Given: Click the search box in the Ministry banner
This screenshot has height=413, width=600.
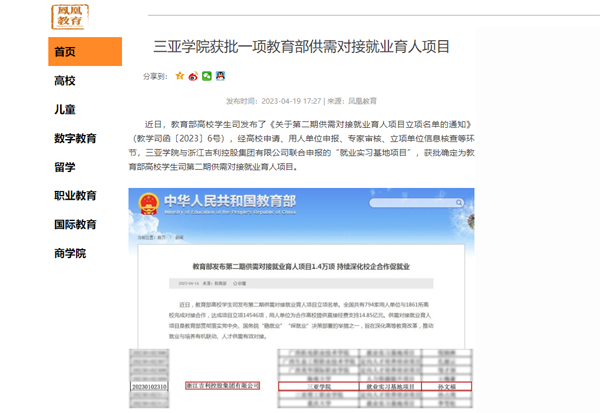Looking at the screenshot, I should (416, 202).
